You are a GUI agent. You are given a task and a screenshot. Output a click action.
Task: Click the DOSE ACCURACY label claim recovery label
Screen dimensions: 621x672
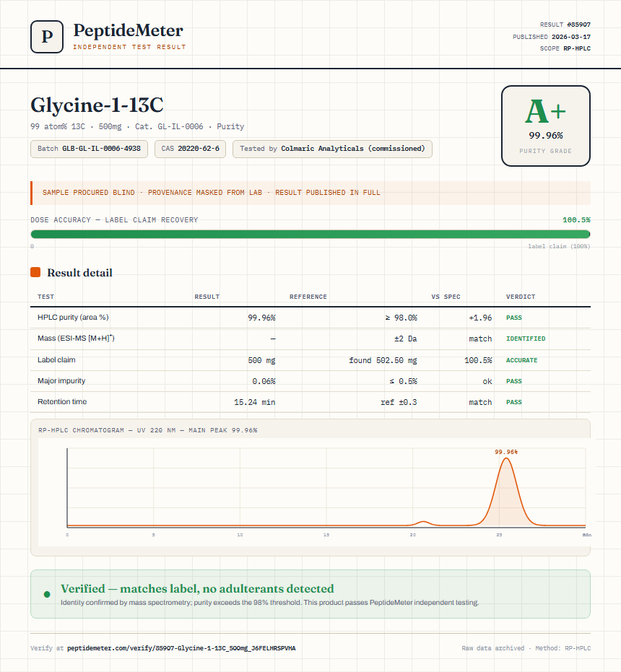tap(114, 220)
